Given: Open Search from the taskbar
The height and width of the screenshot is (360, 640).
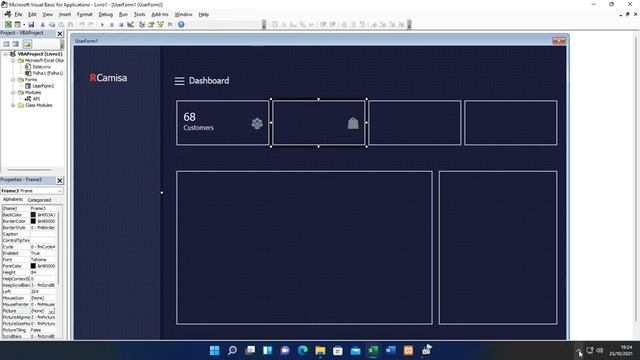Looking at the screenshot, I should click(232, 350).
